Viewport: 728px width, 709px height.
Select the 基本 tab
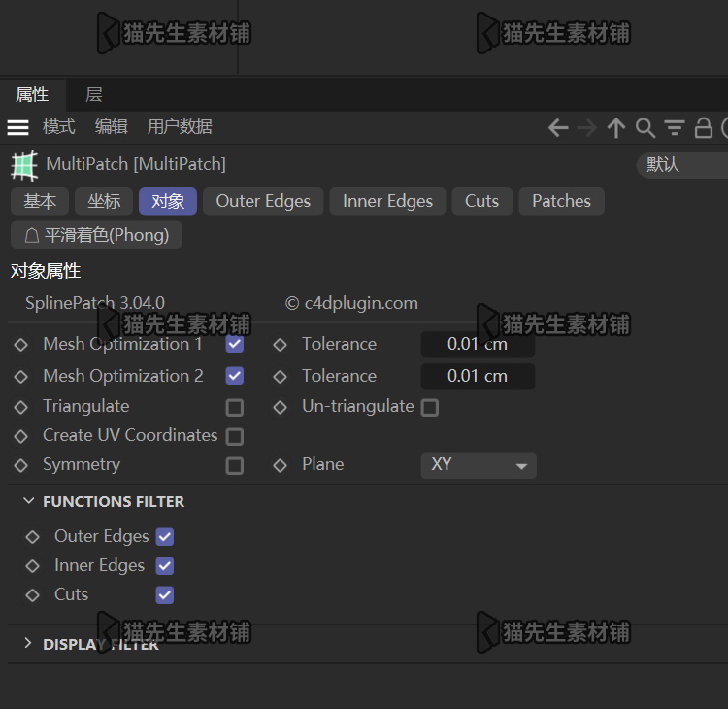coord(40,201)
